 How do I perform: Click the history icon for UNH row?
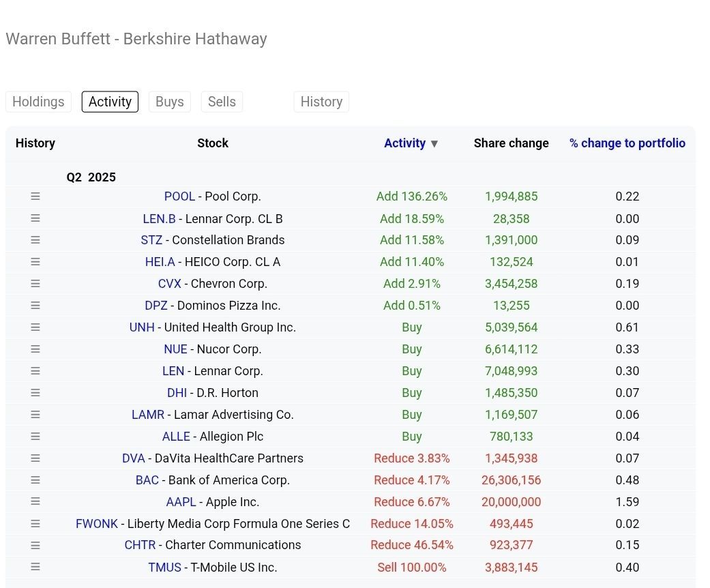pyautogui.click(x=35, y=327)
